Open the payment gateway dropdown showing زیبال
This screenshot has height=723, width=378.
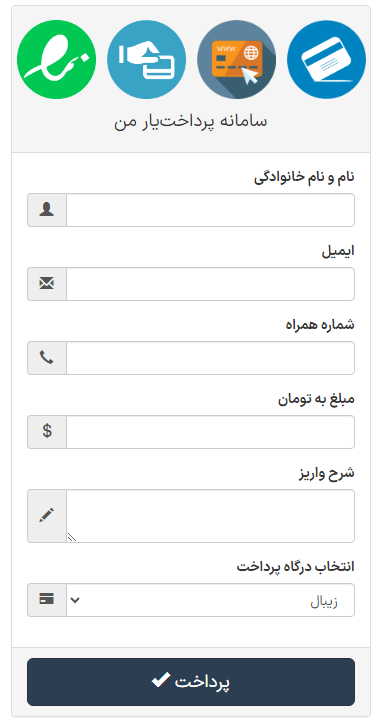tap(211, 600)
